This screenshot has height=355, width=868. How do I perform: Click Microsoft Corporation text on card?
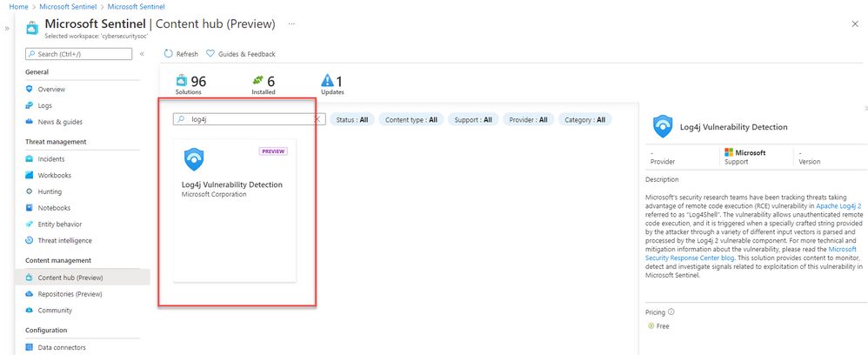click(x=214, y=194)
